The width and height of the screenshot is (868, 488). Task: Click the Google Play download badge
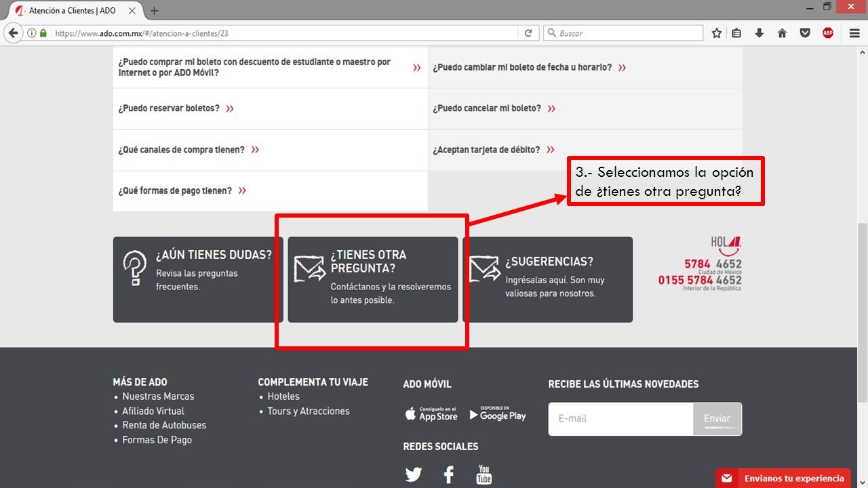click(498, 414)
